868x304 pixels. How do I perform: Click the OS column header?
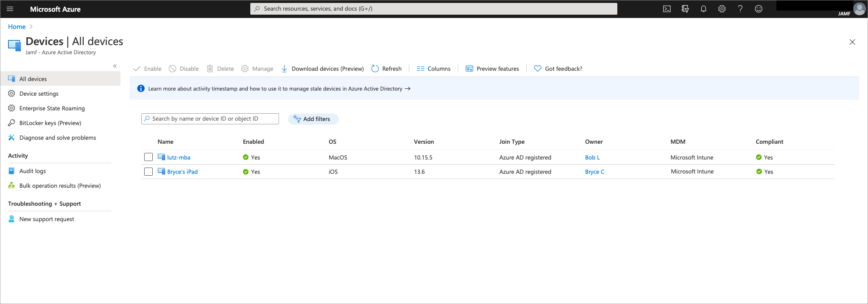333,142
